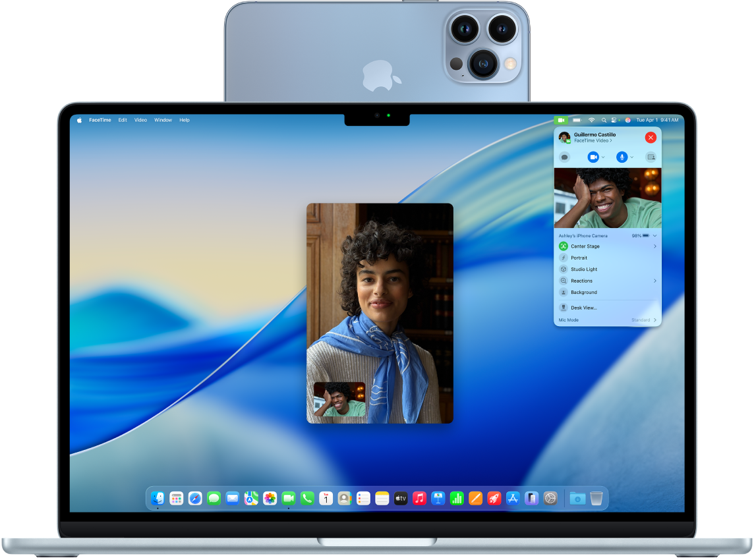Open the Video menu in the menu bar
754x560 pixels.
(140, 120)
